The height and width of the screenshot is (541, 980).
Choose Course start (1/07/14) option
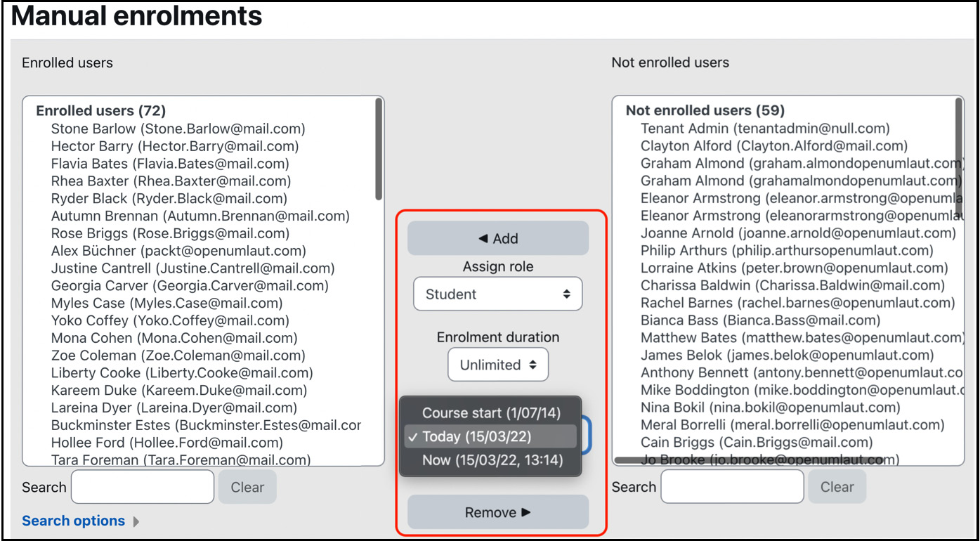click(x=491, y=412)
